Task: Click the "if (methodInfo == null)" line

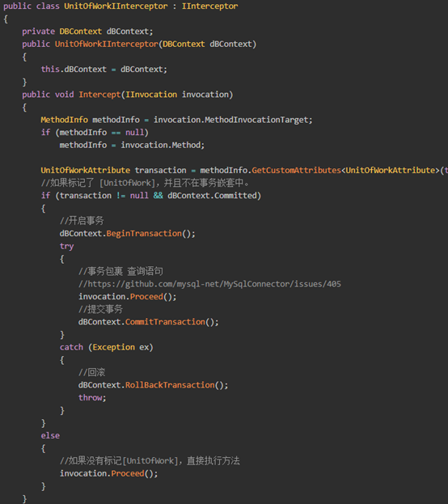Action: point(95,133)
